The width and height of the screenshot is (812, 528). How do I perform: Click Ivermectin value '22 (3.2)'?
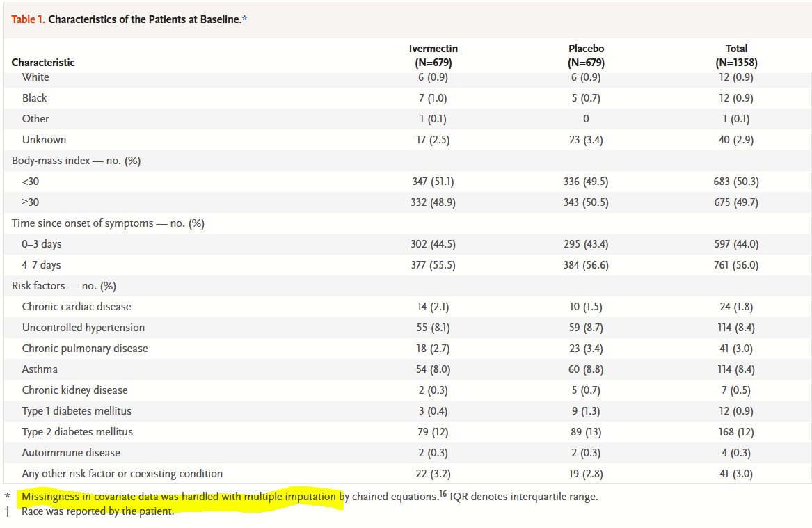[x=433, y=474]
